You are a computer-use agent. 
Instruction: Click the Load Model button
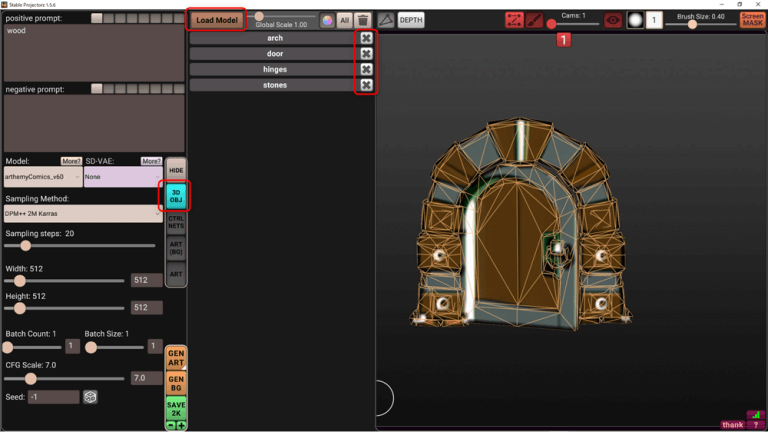tap(216, 20)
